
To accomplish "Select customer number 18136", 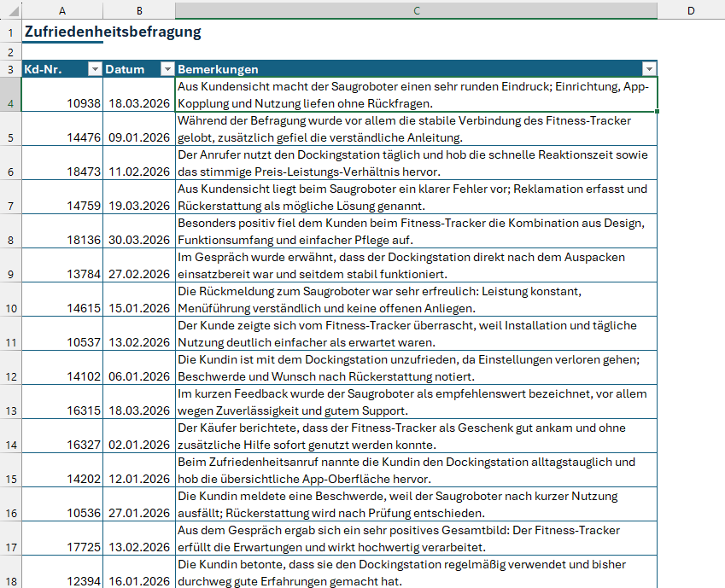I will pos(62,231).
